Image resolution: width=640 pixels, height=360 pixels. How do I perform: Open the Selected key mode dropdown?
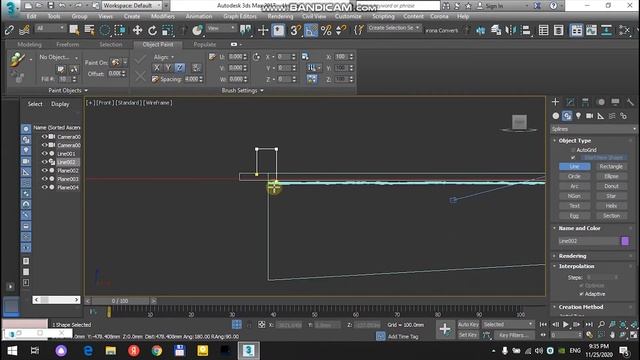click(x=508, y=324)
